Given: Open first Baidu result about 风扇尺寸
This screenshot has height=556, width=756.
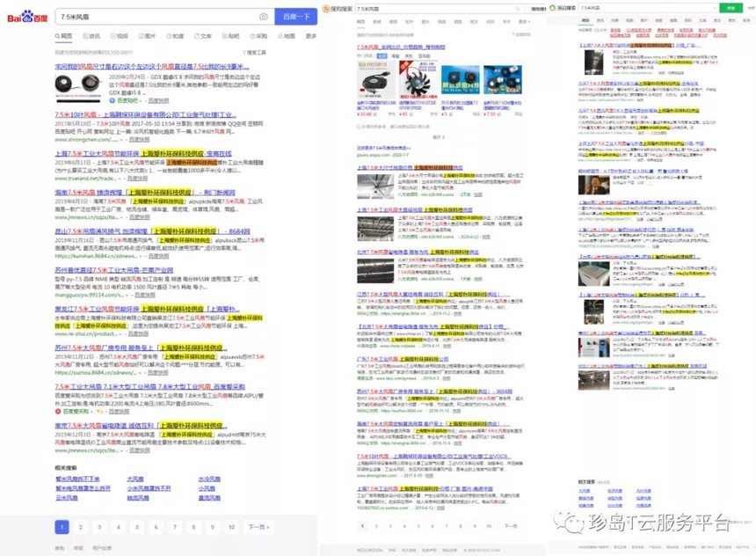Looking at the screenshot, I should 152,67.
